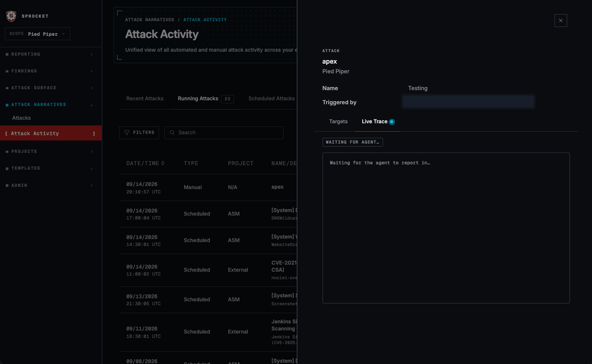
Task: Select row dated 09/14/2026 17:00:04 UTC
Action: tap(208, 214)
